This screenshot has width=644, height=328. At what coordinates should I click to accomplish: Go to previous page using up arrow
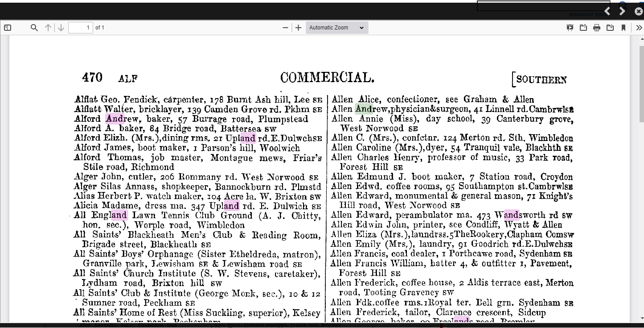pyautogui.click(x=48, y=28)
